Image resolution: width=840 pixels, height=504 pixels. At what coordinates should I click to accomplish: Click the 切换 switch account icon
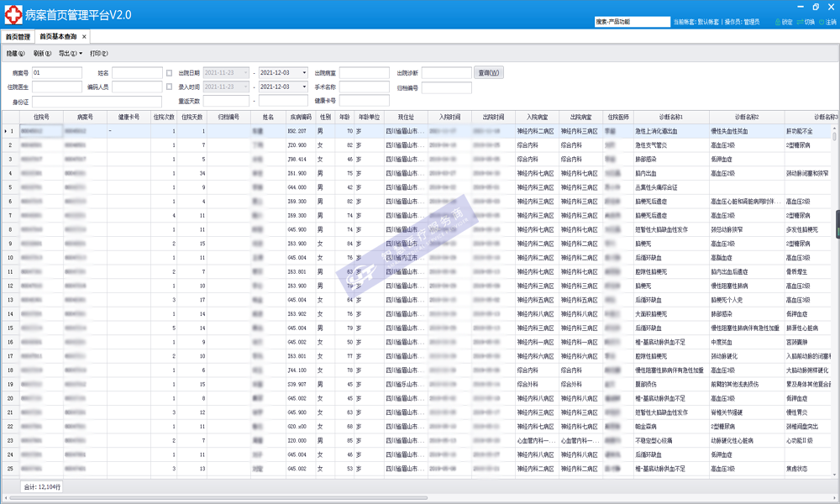pyautogui.click(x=800, y=22)
